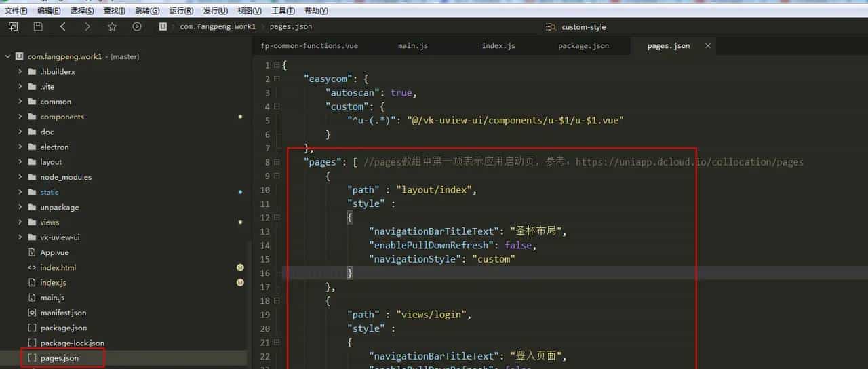Switch to the main.js editor tab
868x369 pixels.
coord(413,46)
